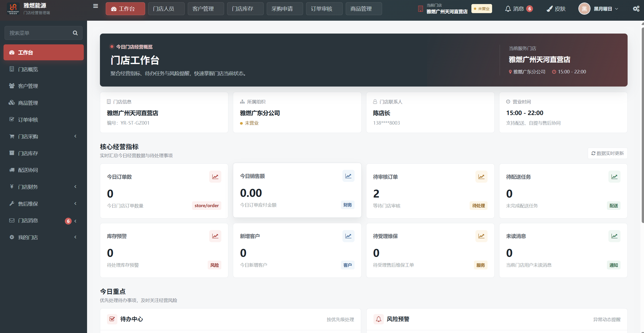Expand 门店消息 sidebar submenu

point(75,221)
